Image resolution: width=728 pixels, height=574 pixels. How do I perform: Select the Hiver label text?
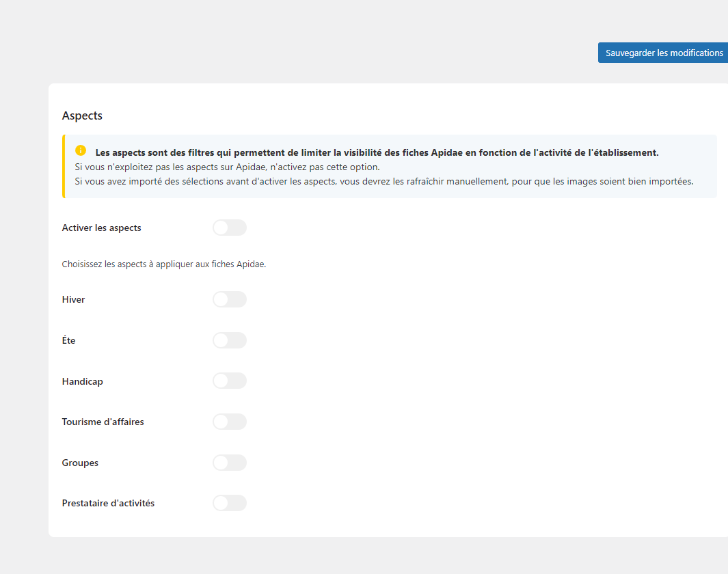tap(73, 299)
